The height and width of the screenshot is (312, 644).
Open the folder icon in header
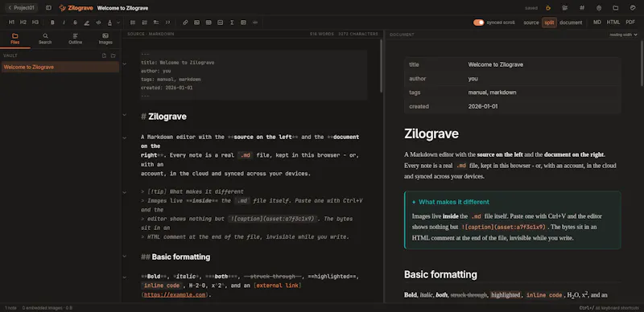pos(616,8)
